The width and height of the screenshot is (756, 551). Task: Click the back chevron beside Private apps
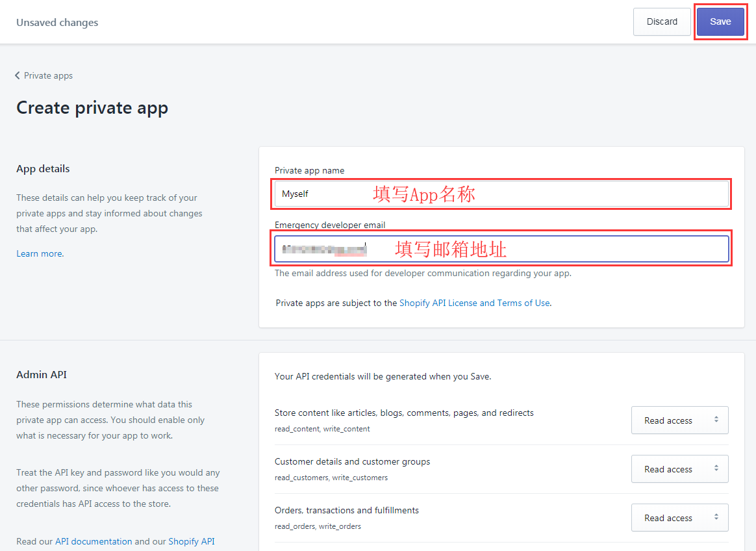click(18, 75)
